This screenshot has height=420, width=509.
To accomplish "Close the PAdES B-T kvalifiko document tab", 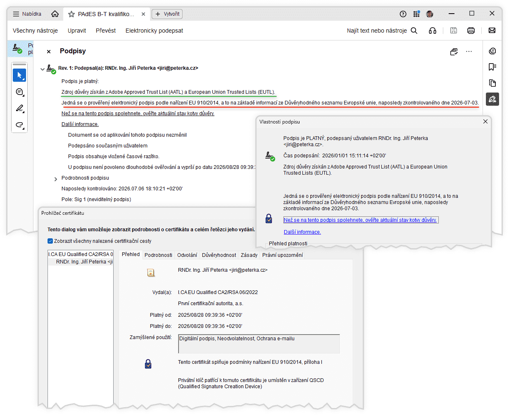I will 143,14.
